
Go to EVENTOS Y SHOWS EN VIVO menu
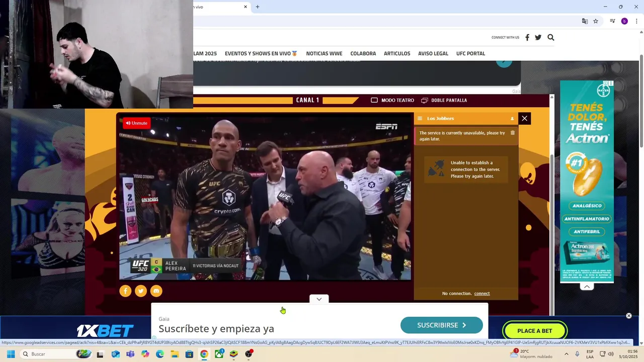(261, 53)
